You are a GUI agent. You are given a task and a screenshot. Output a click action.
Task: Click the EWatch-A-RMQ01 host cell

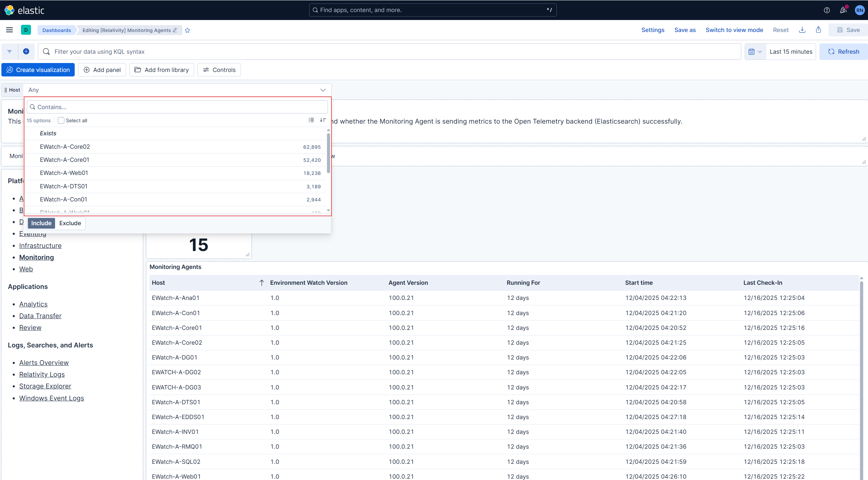(177, 447)
